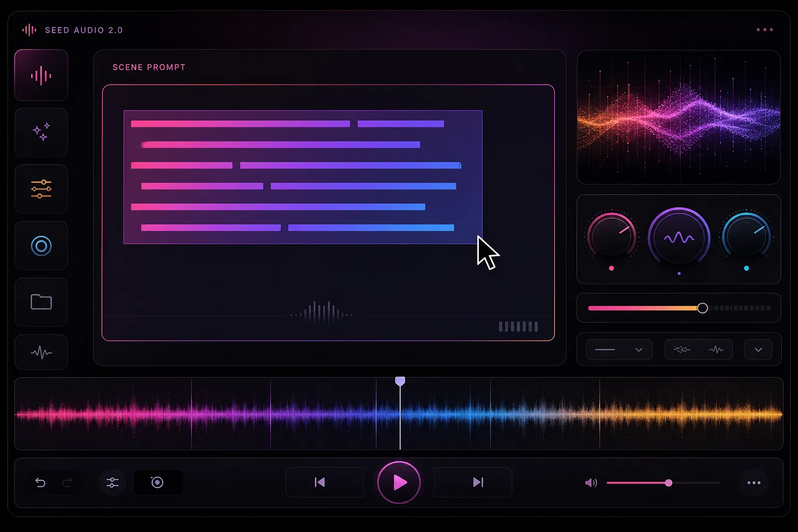Click the orange section of timeline waveform
Viewport: 798px width, 532px height.
pos(691,415)
